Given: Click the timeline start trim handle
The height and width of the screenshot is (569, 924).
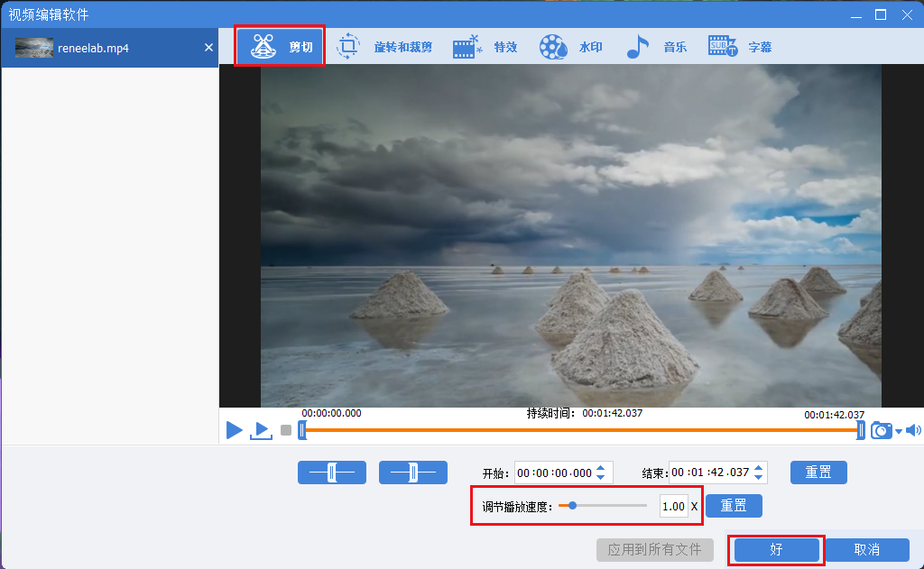Looking at the screenshot, I should pos(302,430).
